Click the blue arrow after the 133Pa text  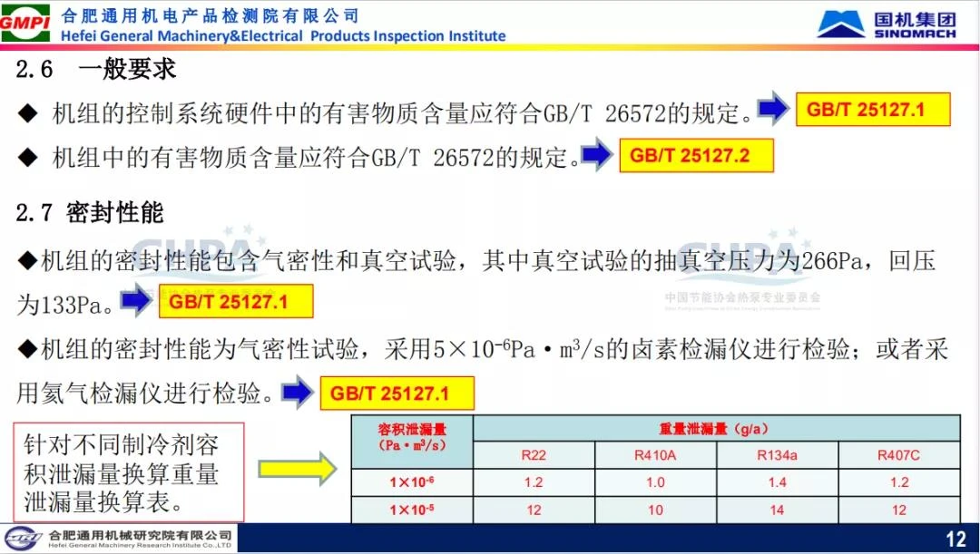pos(136,302)
